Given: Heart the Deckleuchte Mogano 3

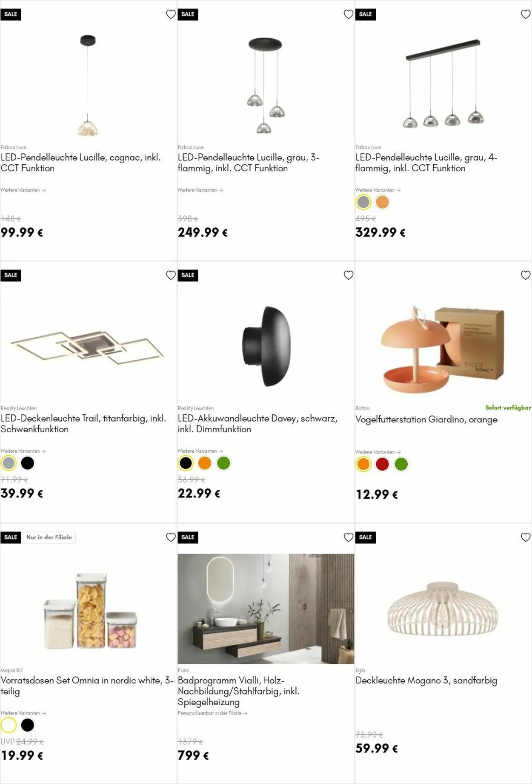Looking at the screenshot, I should [x=526, y=537].
